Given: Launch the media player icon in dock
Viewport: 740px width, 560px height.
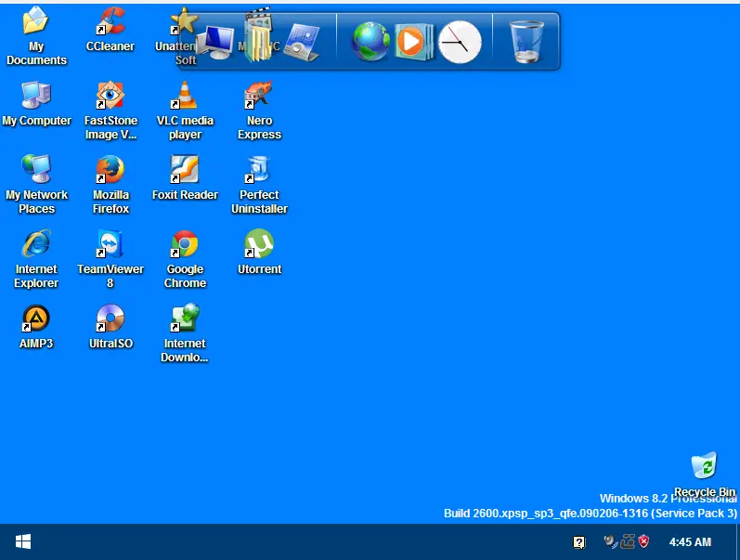Looking at the screenshot, I should pos(413,42).
